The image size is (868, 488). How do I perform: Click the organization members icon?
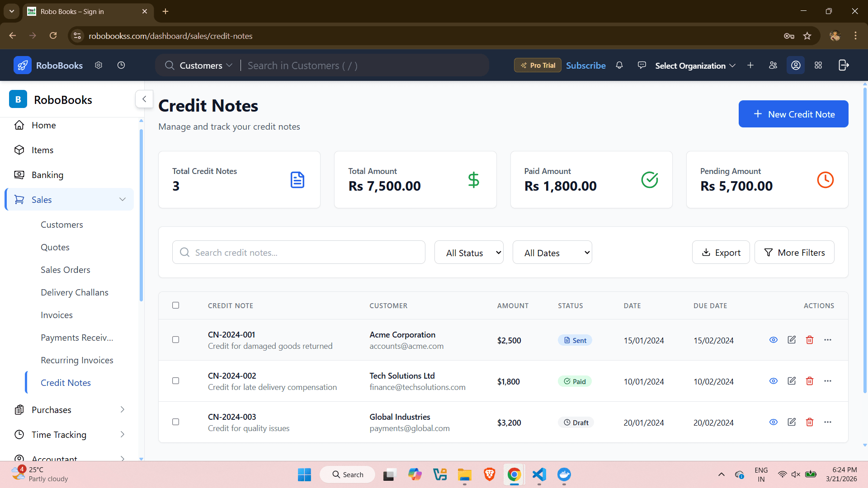(x=773, y=65)
